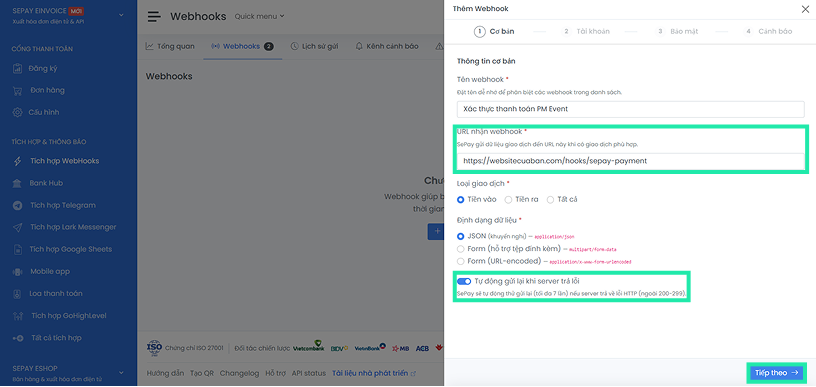
Task: Open the Changelog footer link
Action: [239, 373]
